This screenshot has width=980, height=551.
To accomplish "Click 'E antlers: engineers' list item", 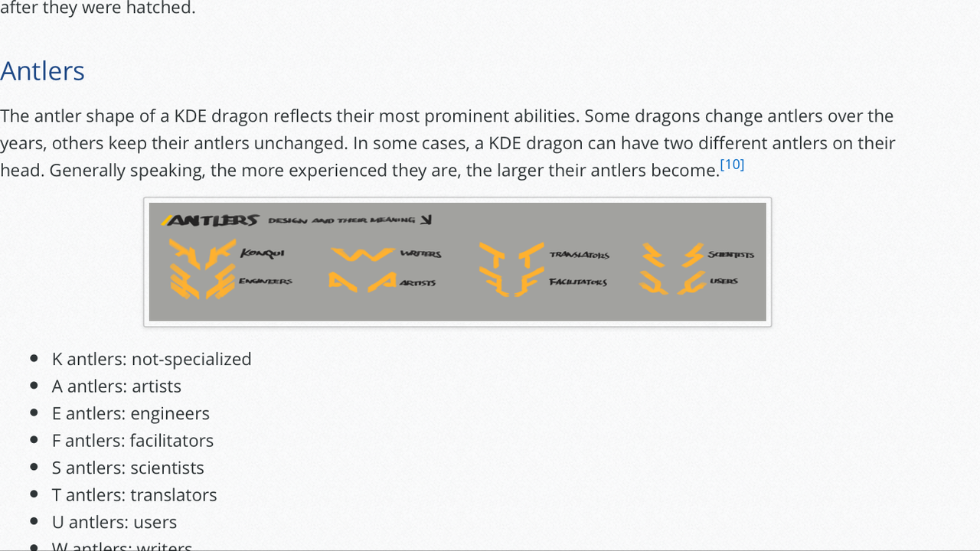I will click(130, 413).
